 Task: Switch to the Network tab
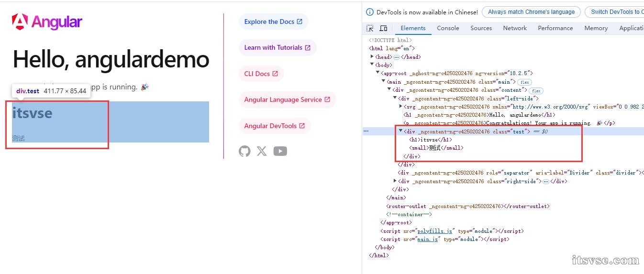(x=515, y=28)
